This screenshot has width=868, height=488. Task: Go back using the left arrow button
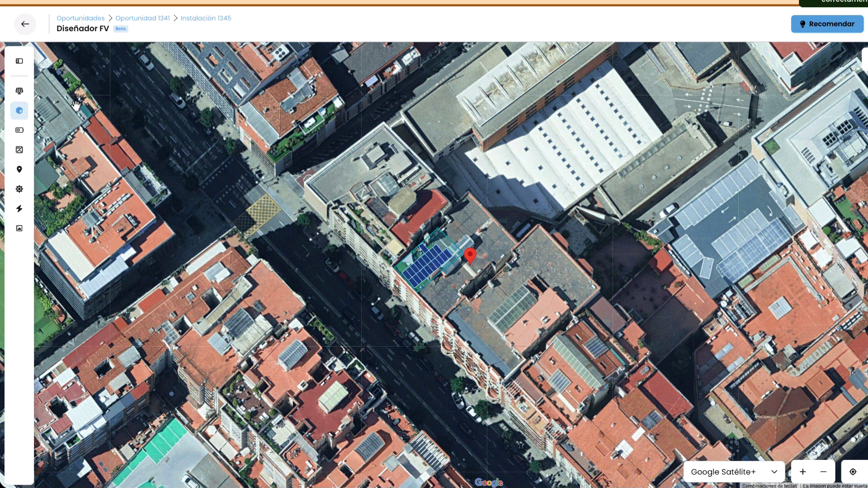(25, 24)
